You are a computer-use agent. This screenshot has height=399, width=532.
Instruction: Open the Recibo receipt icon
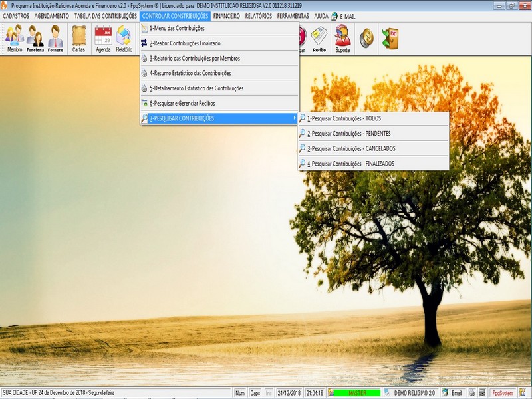coord(319,39)
